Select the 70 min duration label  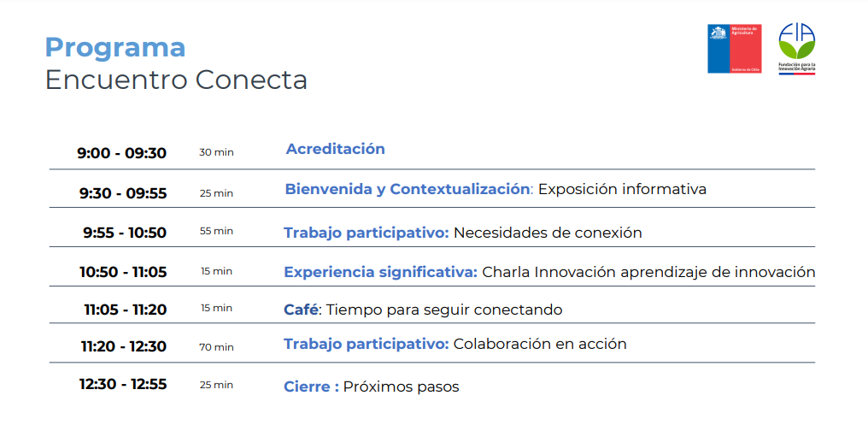216,347
